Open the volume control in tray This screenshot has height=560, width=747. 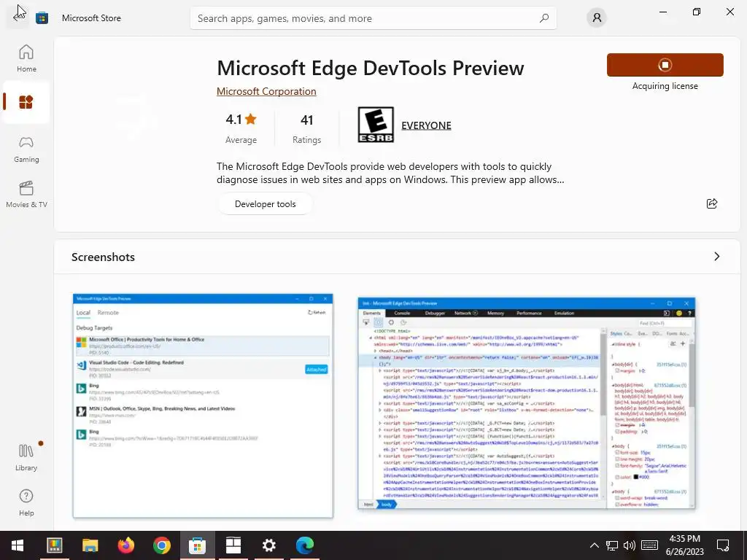(630, 545)
